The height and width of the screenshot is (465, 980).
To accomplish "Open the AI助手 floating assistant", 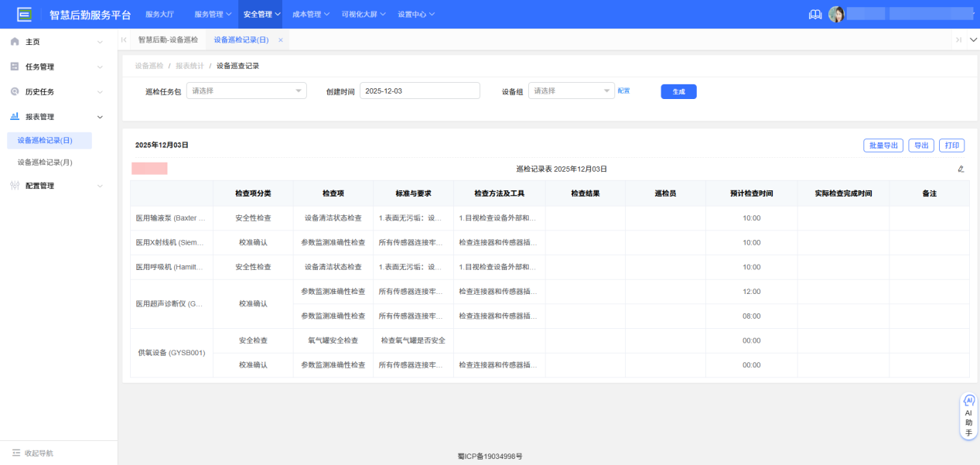I will click(968, 417).
